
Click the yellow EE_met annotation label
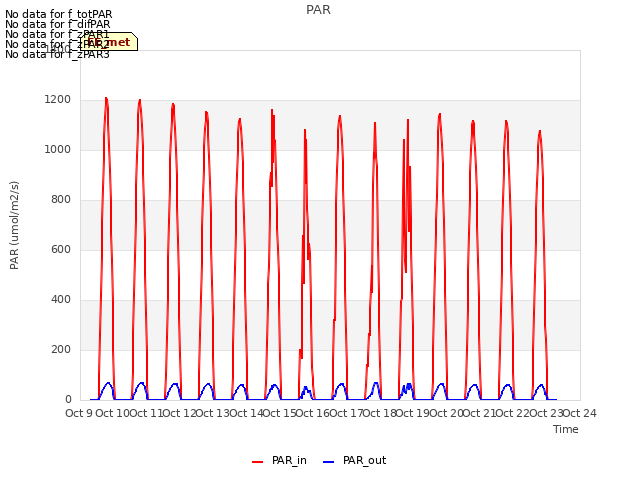tap(109, 42)
